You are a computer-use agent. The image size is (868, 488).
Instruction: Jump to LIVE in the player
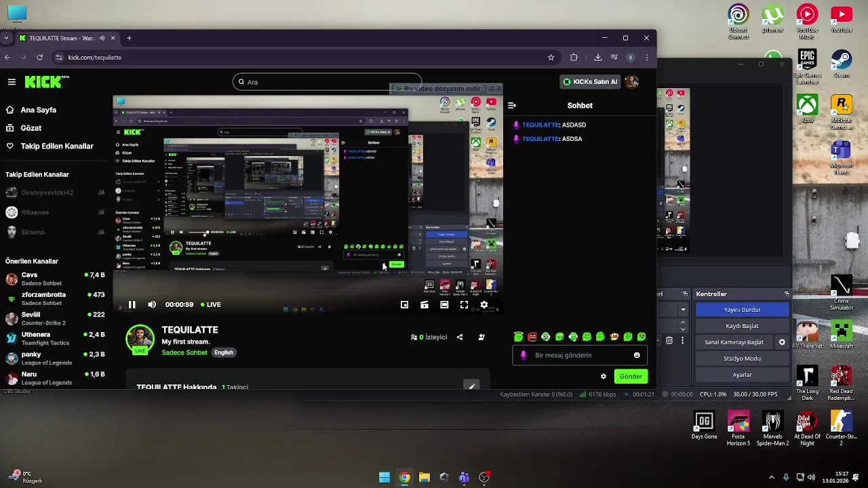click(210, 305)
